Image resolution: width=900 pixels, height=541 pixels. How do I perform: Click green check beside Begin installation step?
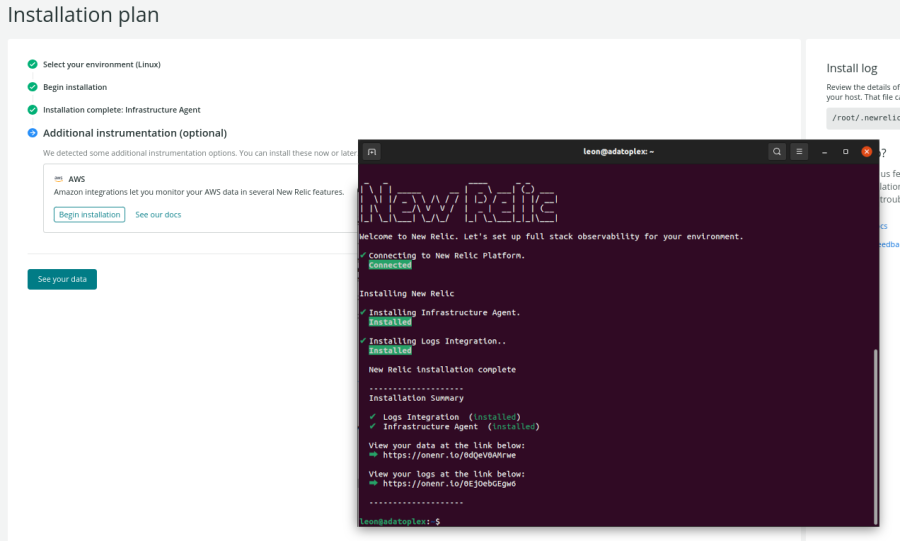[33, 87]
